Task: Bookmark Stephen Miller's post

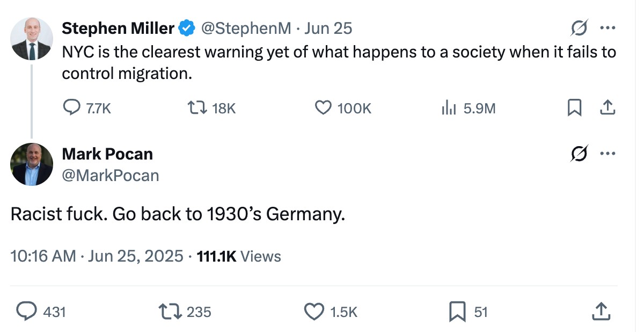Action: pyautogui.click(x=574, y=109)
